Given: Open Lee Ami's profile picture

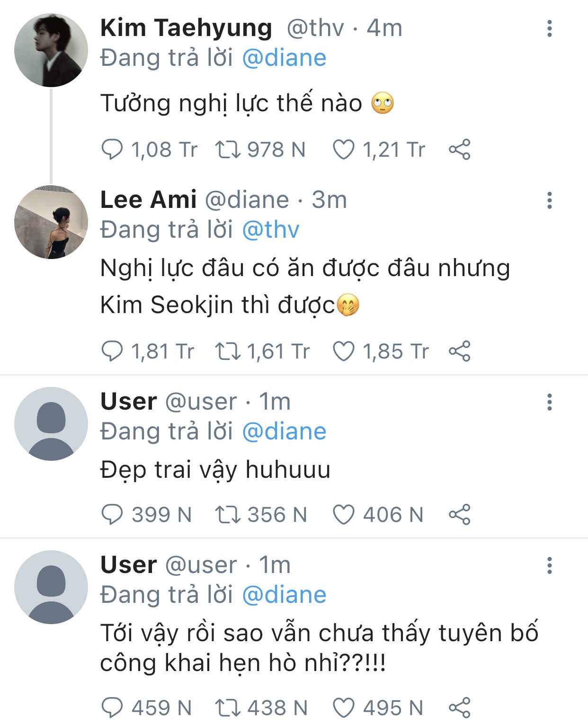Looking at the screenshot, I should pyautogui.click(x=51, y=222).
